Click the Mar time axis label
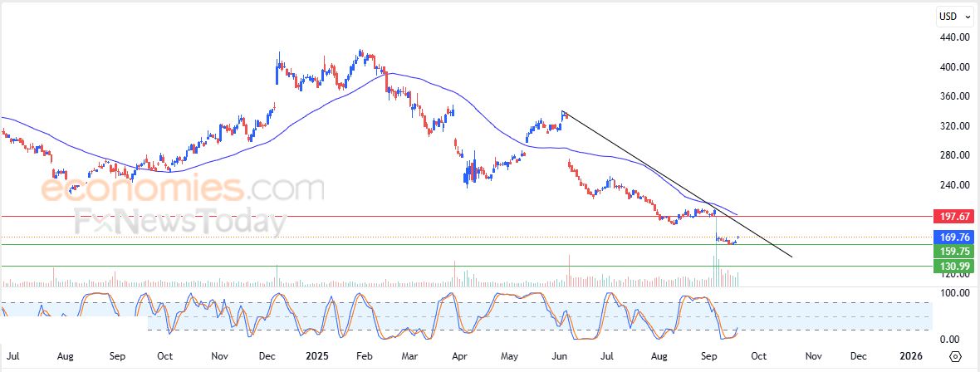 (409, 356)
